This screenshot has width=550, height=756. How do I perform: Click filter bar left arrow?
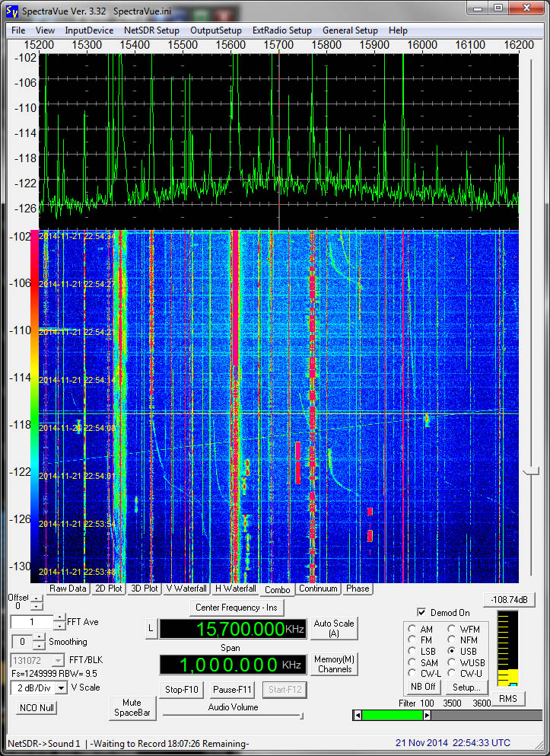[x=357, y=716]
